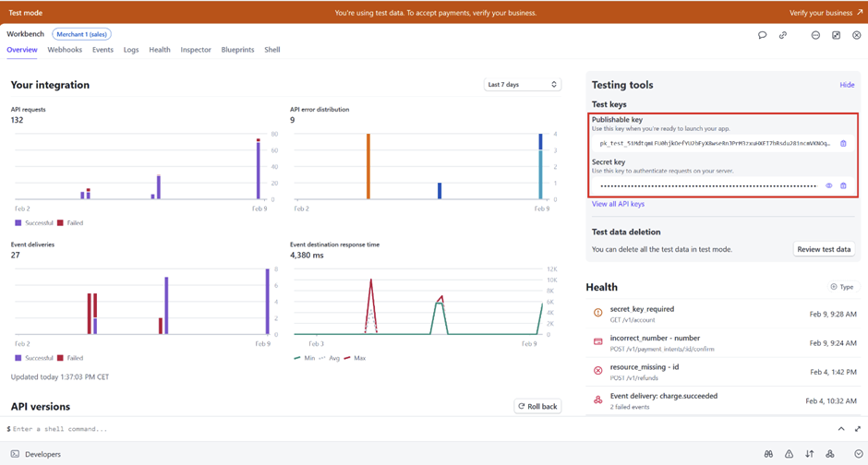The width and height of the screenshot is (868, 465).
Task: Expand the Workbench to fullscreen with diagonal arrows
Action: click(858, 429)
